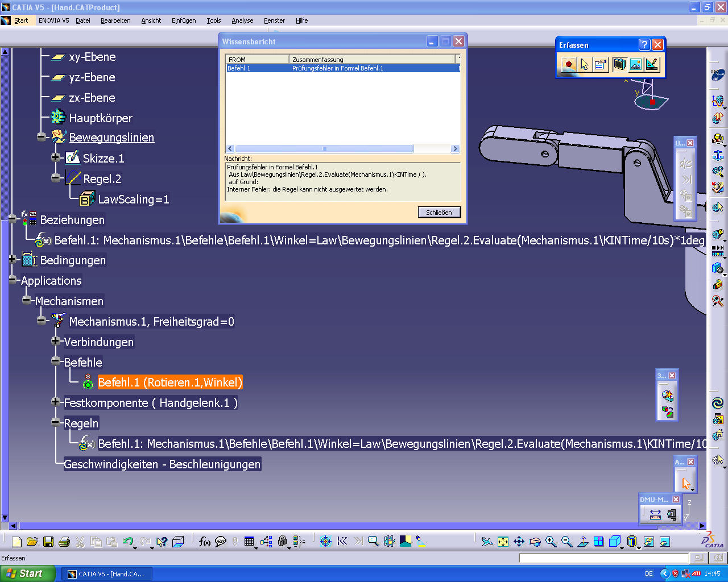728x582 pixels.
Task: Click the Hide/Show icon in bottom toolbar
Action: [x=649, y=542]
